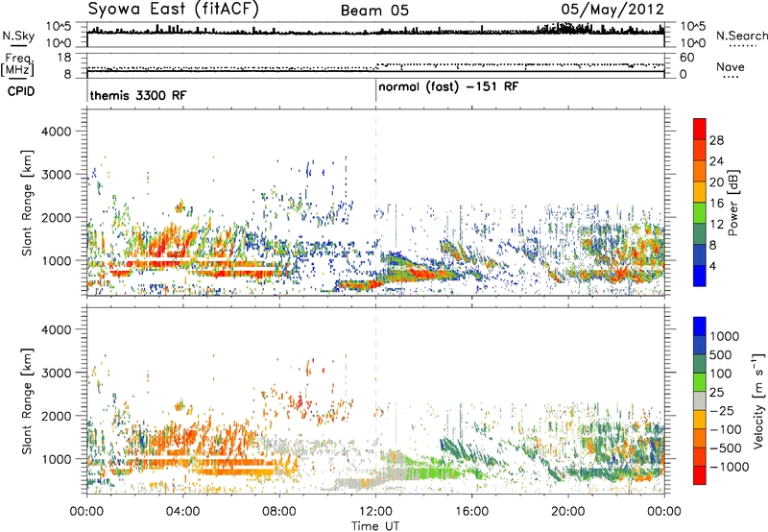Click the '08:00' time axis label
The width and height of the screenshot is (768, 532).
click(279, 512)
